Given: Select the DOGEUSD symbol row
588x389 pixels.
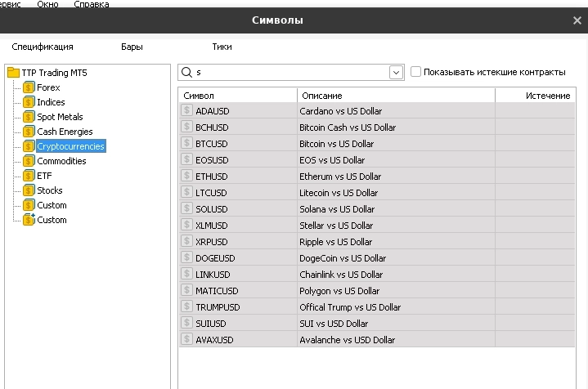Looking at the screenshot, I should coord(214,258).
